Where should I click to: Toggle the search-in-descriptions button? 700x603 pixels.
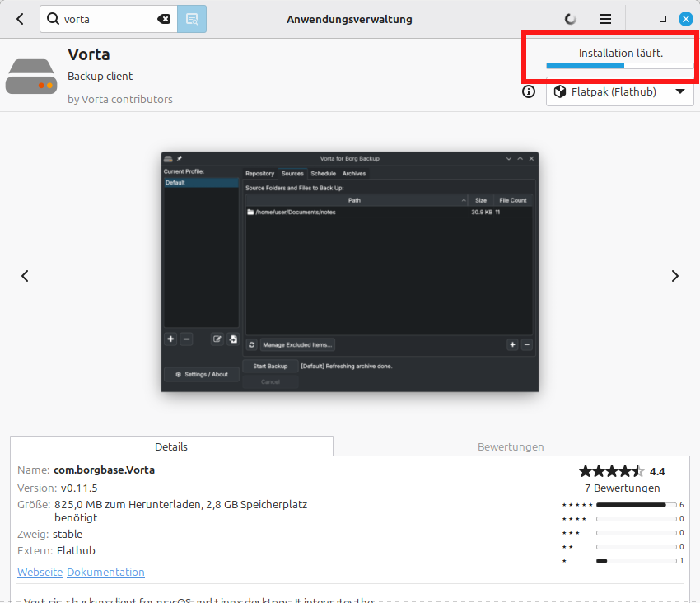click(x=192, y=19)
